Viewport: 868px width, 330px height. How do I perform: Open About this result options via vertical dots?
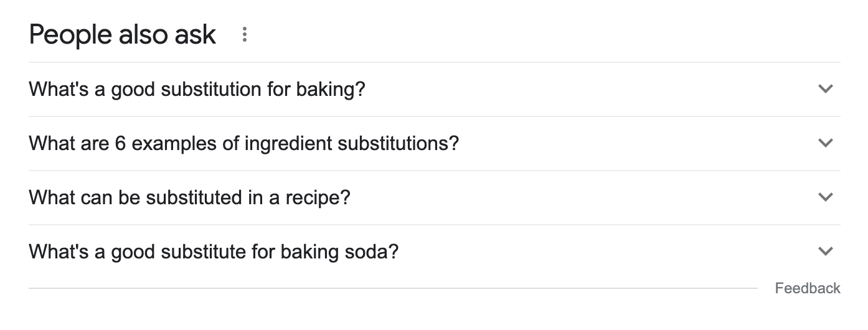click(x=244, y=35)
